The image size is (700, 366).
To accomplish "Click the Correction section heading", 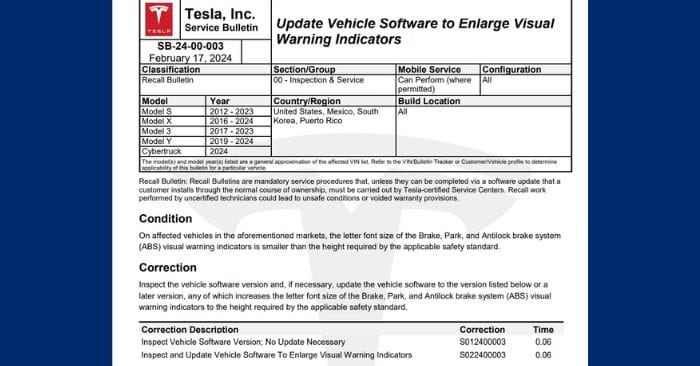I will [x=167, y=267].
